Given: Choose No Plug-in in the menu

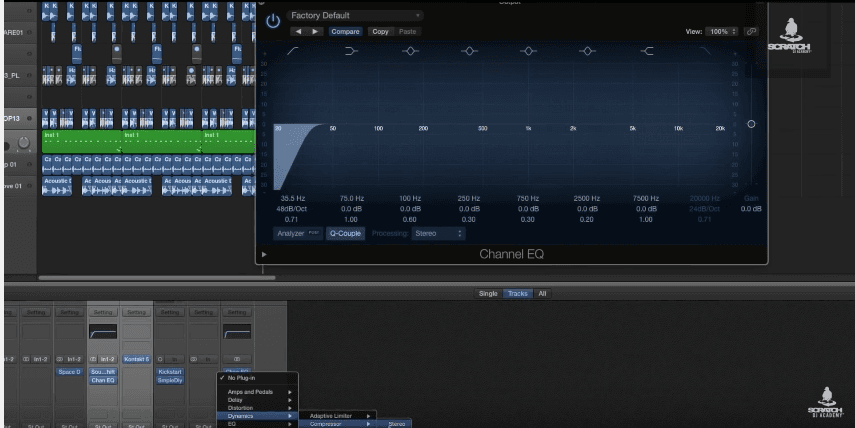Looking at the screenshot, I should click(x=257, y=378).
